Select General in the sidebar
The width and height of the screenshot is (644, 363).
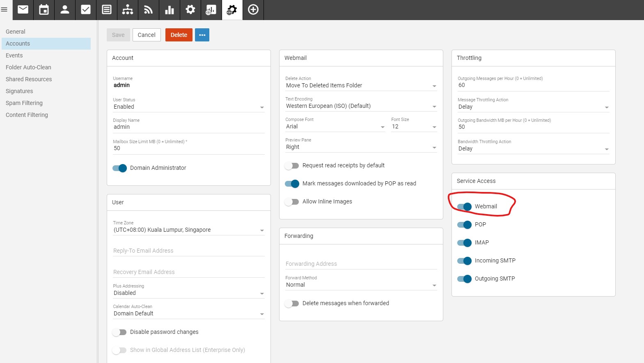click(x=46, y=32)
